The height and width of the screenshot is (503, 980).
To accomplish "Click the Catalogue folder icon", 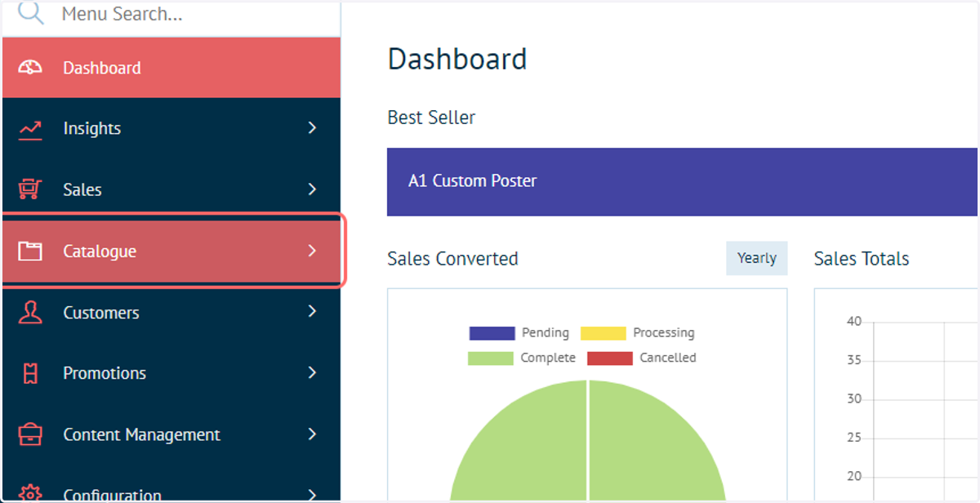I will point(30,251).
